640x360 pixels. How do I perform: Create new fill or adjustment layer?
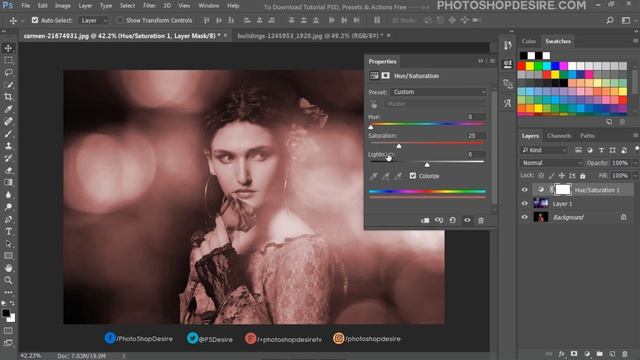pos(587,354)
